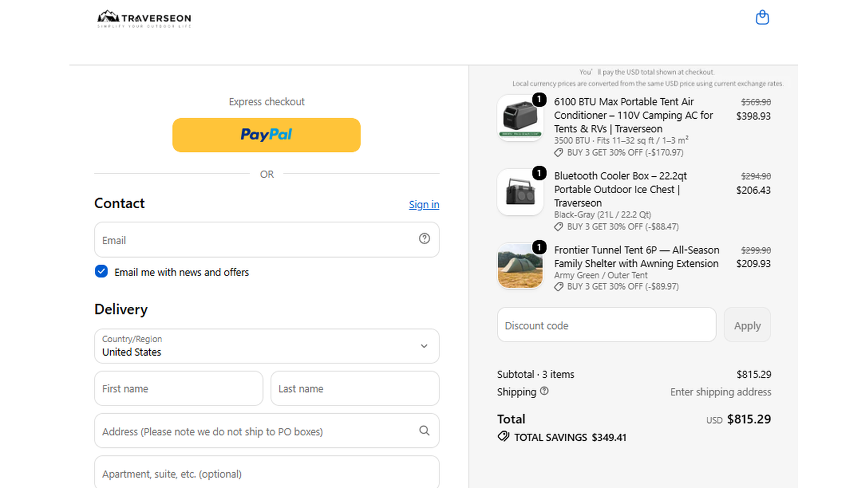The image size is (868, 488).
Task: Click the cooler box price $206.43
Action: 753,190
